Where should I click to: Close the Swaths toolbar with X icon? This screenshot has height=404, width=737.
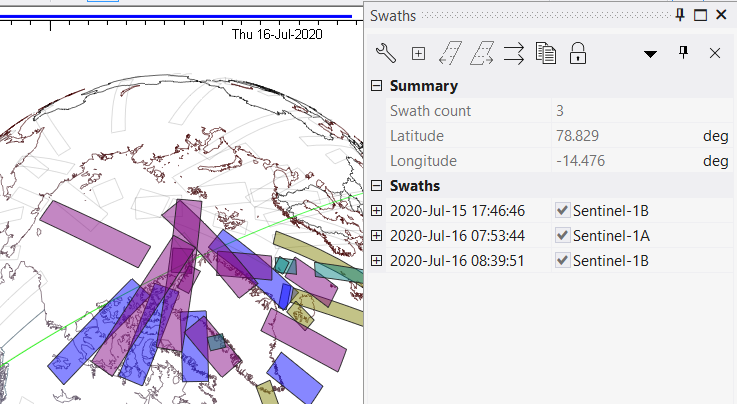click(x=715, y=53)
